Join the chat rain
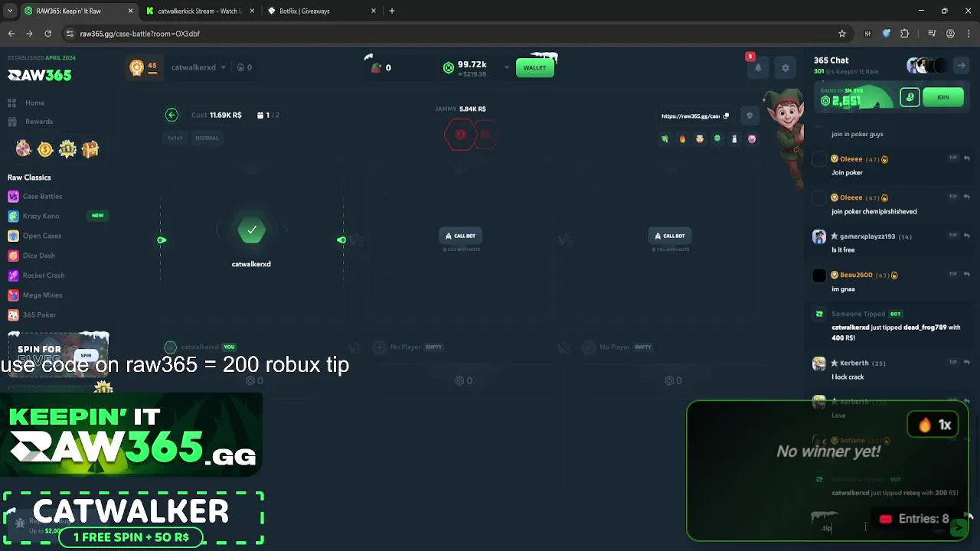 [x=942, y=97]
